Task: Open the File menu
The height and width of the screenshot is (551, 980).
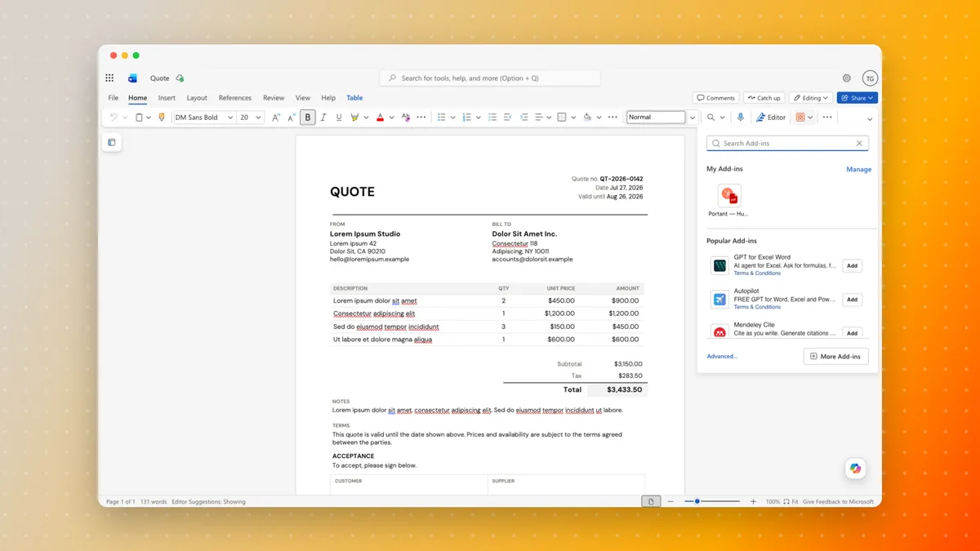Action: tap(114, 98)
